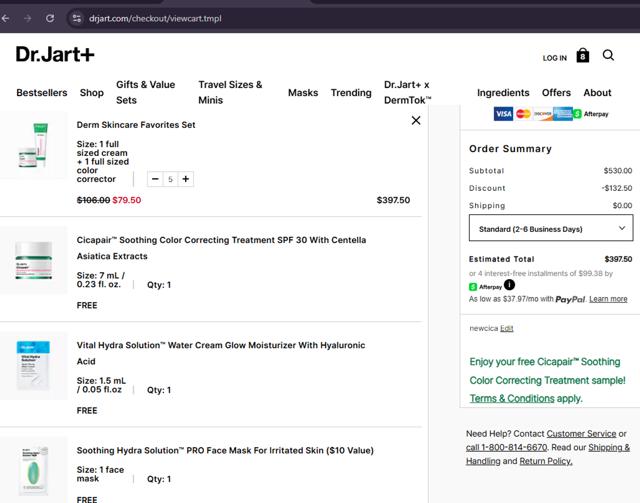Click the Discover card icon
Image resolution: width=640 pixels, height=503 pixels.
(543, 114)
